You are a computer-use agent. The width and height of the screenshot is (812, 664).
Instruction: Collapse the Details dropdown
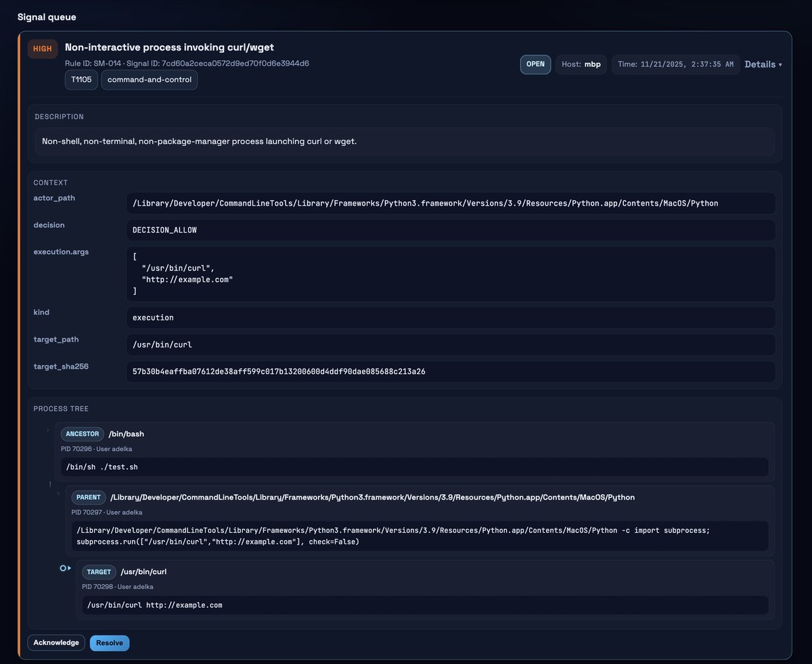click(x=763, y=64)
